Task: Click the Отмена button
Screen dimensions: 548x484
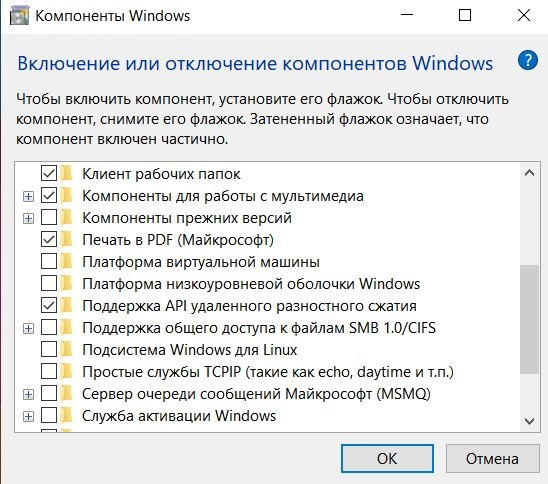Action: (x=492, y=458)
